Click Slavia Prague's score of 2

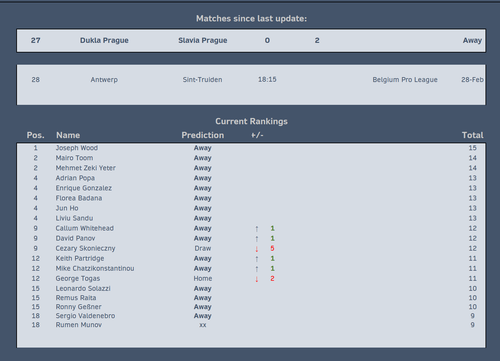(317, 40)
